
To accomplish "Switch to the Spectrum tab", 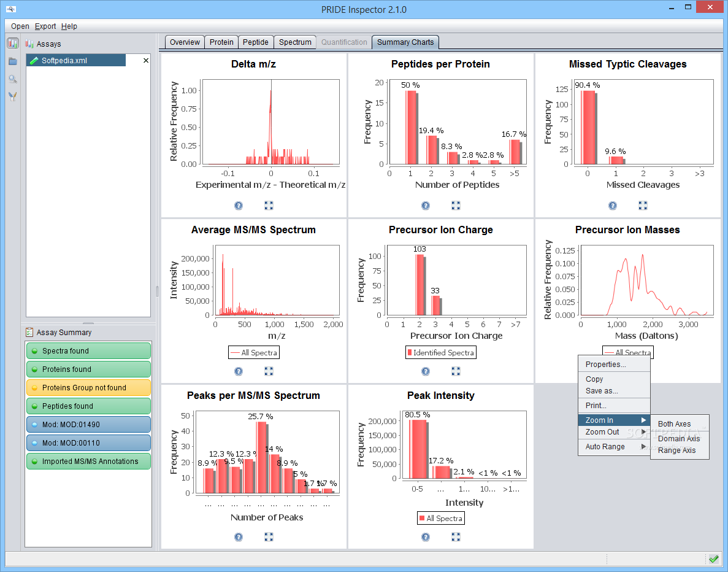I will click(295, 42).
